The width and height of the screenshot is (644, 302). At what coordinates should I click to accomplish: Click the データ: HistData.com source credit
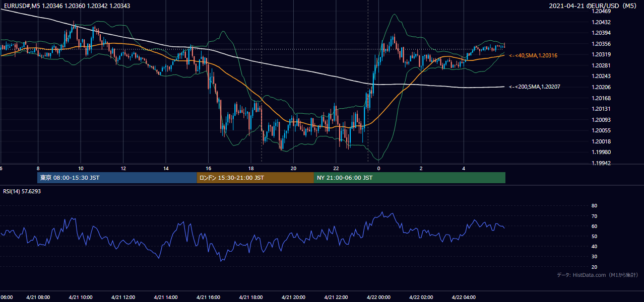coord(598,275)
